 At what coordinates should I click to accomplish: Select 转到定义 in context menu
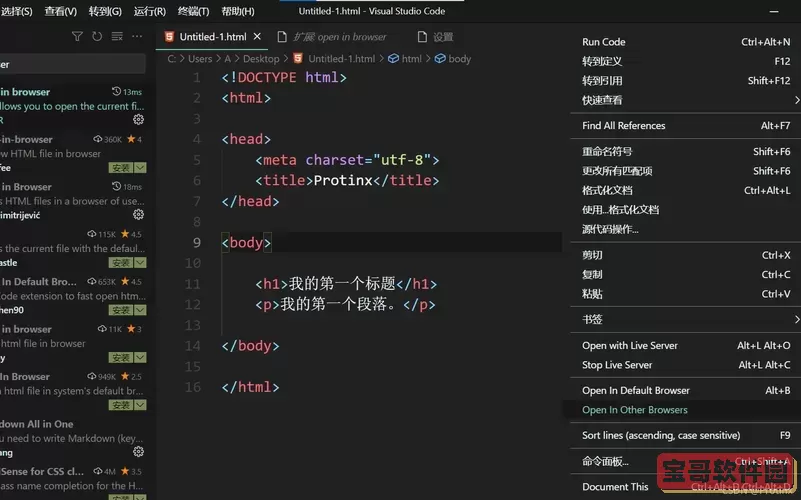[685, 61]
